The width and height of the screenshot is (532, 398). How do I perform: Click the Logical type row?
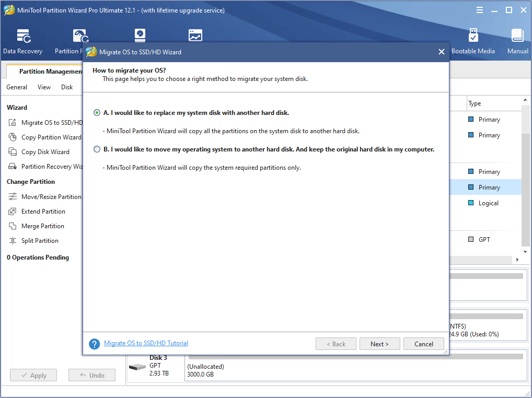(x=485, y=203)
